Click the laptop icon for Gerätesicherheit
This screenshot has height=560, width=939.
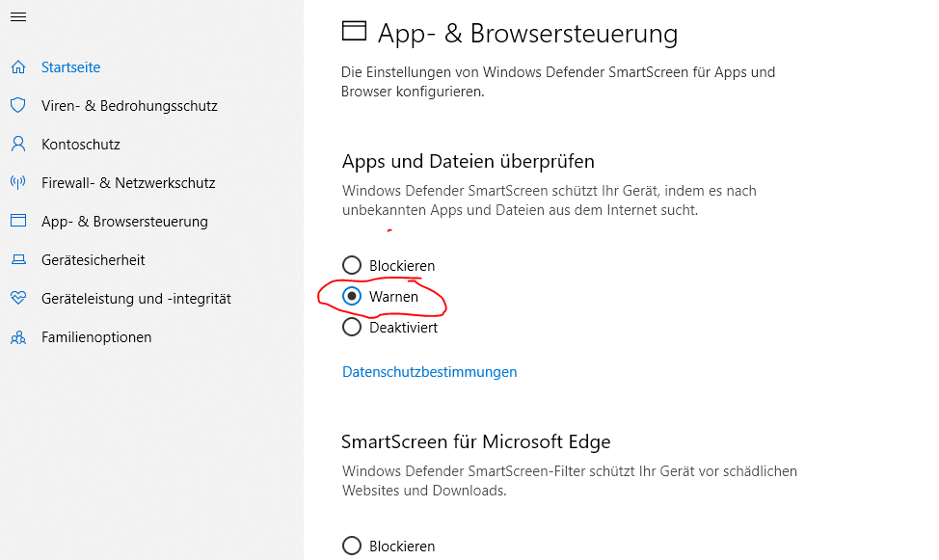tap(17, 260)
